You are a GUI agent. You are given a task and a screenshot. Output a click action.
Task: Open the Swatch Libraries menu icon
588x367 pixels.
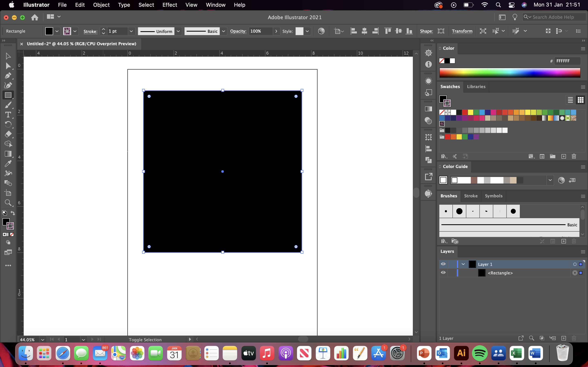pyautogui.click(x=444, y=156)
